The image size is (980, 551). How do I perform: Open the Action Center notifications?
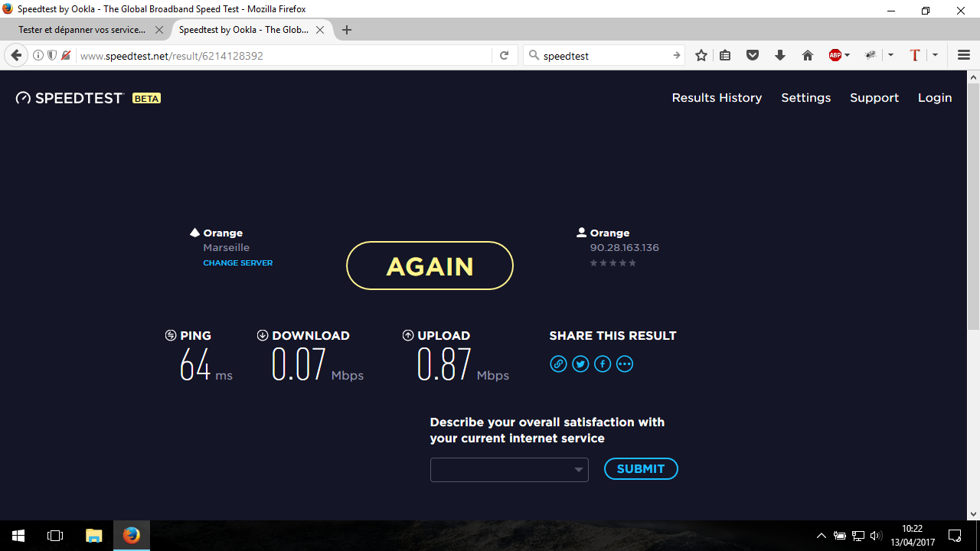tap(955, 536)
